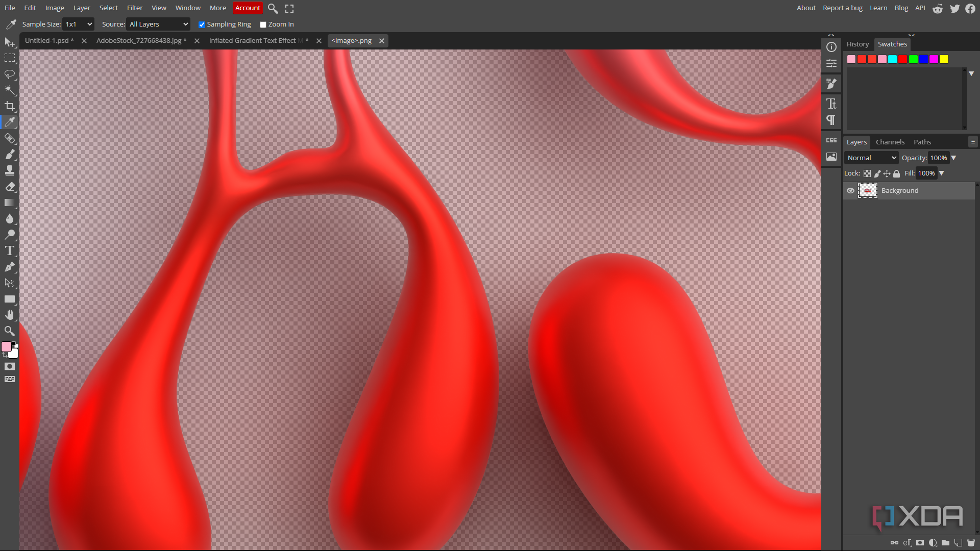Expand the Fill slider arrow

click(942, 173)
